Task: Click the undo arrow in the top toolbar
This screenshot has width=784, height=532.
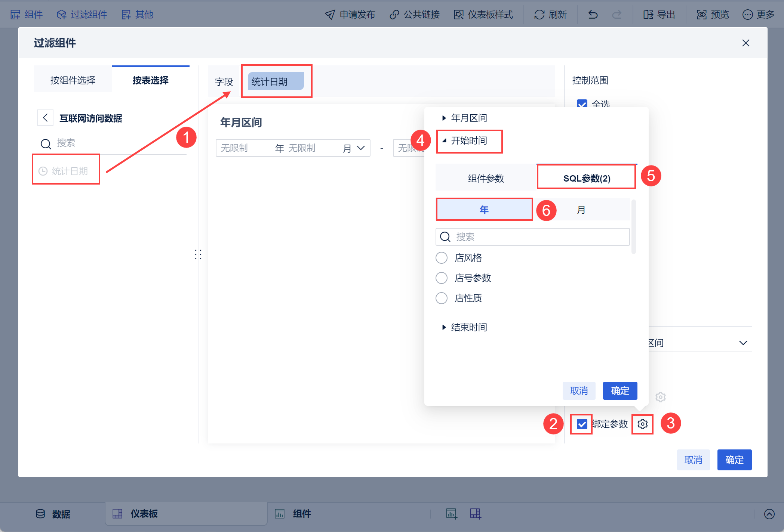Action: click(x=593, y=15)
